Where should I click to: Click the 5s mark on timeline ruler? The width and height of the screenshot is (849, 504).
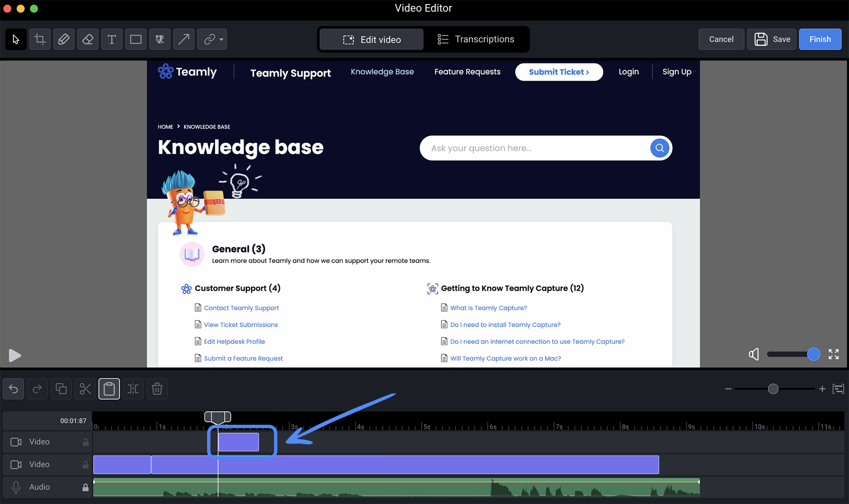tap(427, 426)
